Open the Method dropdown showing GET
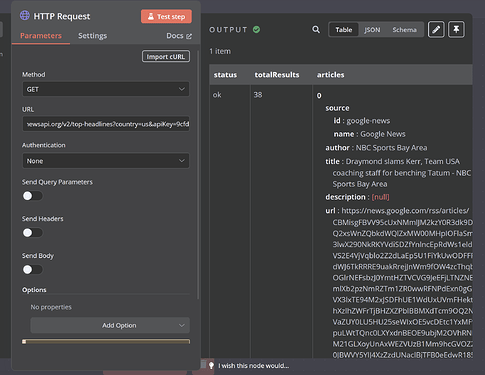This screenshot has height=375, width=485. point(106,89)
